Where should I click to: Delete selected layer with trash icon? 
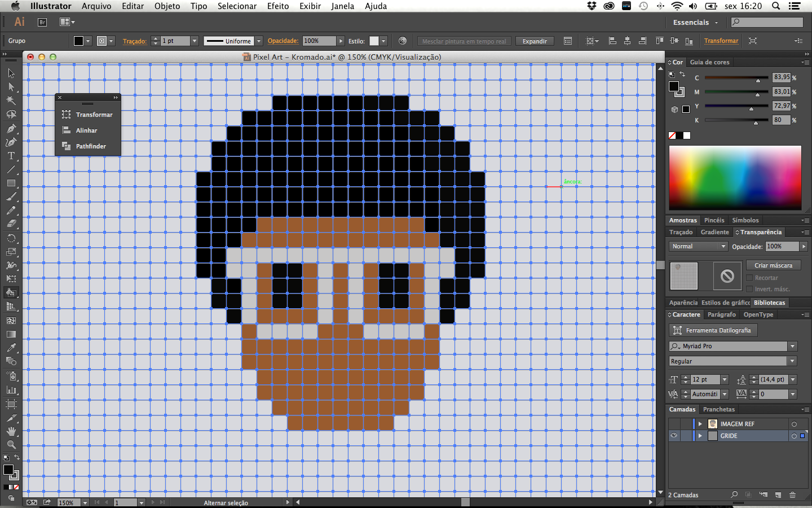coord(793,495)
